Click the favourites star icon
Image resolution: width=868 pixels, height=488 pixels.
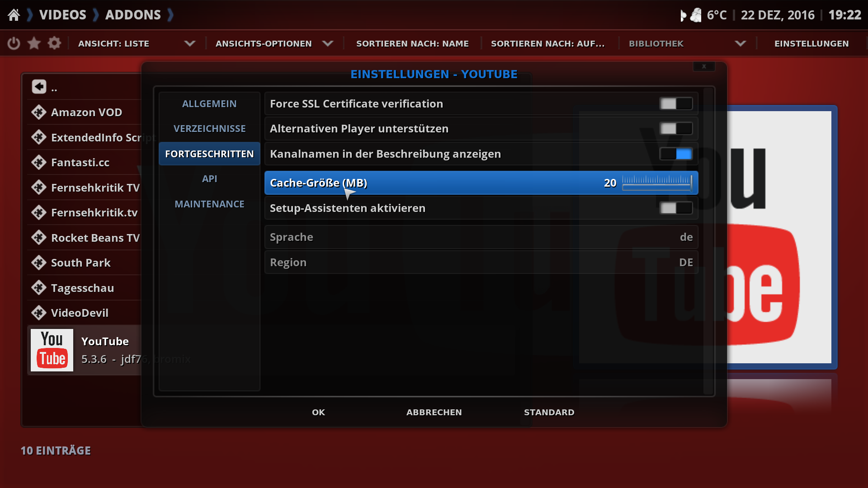34,43
